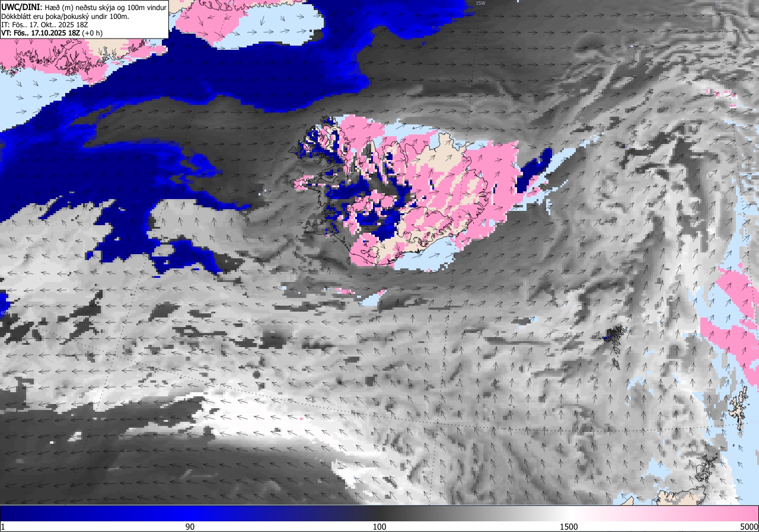Screen dimensions: 759x532
Task: Click the 'Dökkblátt eru þoka/þokuský undir 100m.' line
Action: (65, 16)
